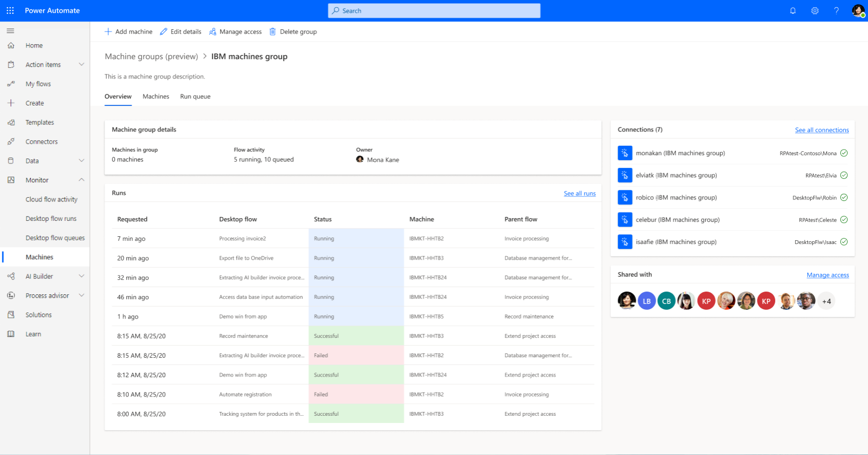The height and width of the screenshot is (455, 868).
Task: Open the settings gear icon
Action: click(815, 10)
